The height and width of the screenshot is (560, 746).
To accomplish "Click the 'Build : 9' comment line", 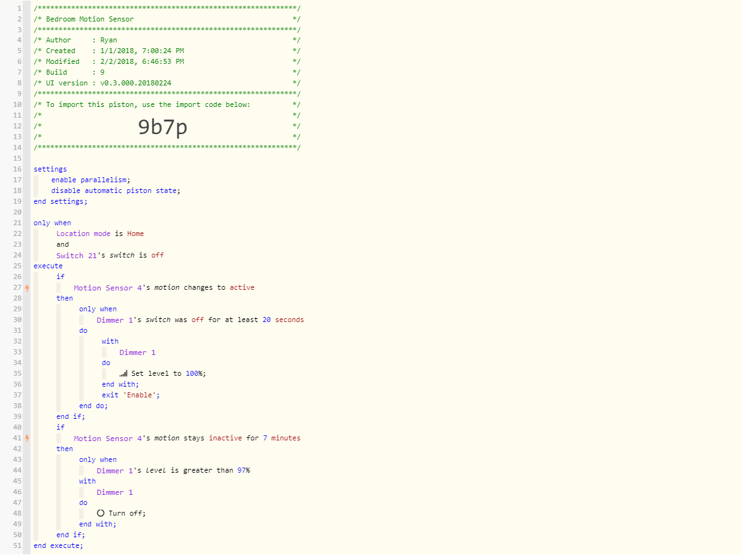I will (167, 73).
